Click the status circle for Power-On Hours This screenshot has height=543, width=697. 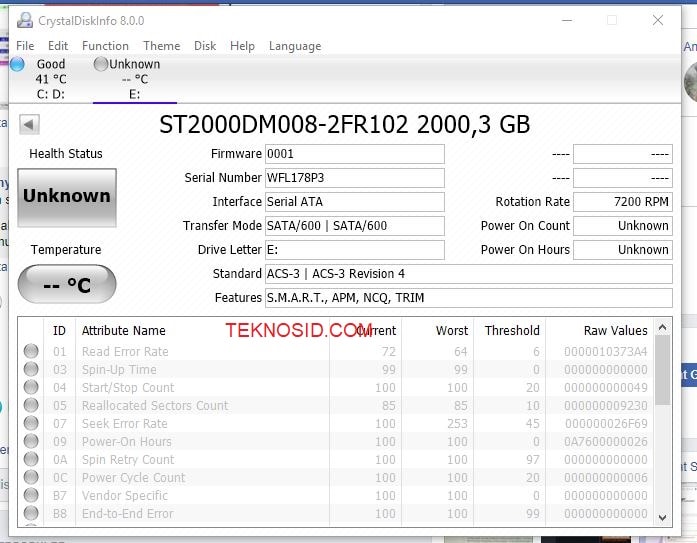tap(31, 441)
